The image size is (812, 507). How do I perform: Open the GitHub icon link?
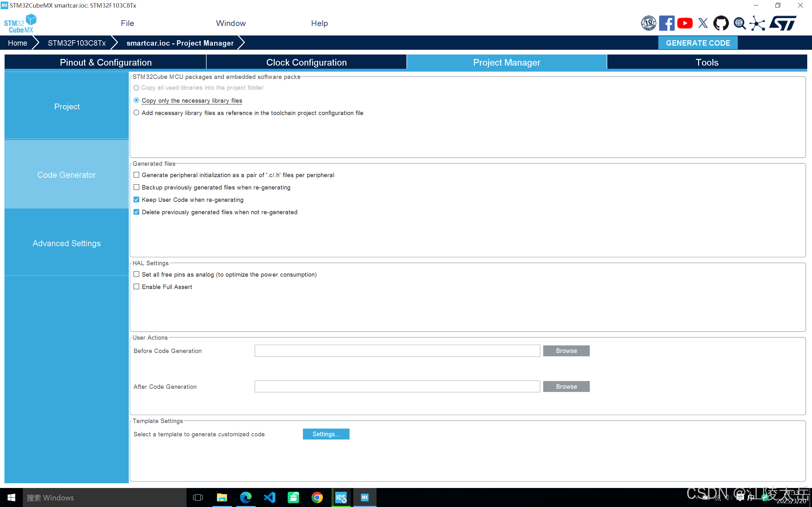(721, 23)
